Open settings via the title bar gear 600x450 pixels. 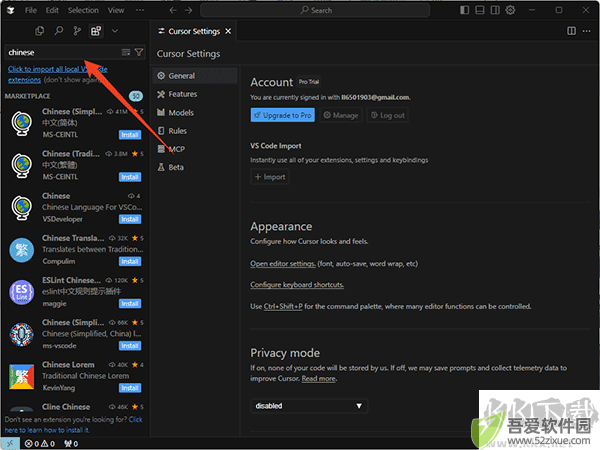point(510,10)
